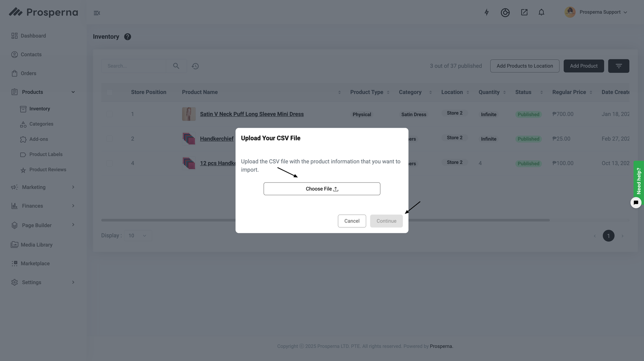This screenshot has height=361, width=644.
Task: Click the Settings gear icon in the sidebar
Action: 14,282
